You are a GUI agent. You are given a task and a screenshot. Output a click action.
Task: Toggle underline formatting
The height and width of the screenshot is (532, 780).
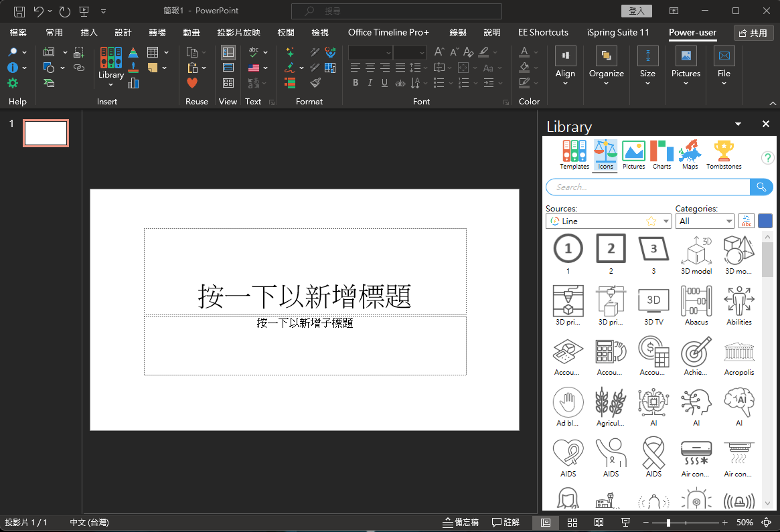384,82
